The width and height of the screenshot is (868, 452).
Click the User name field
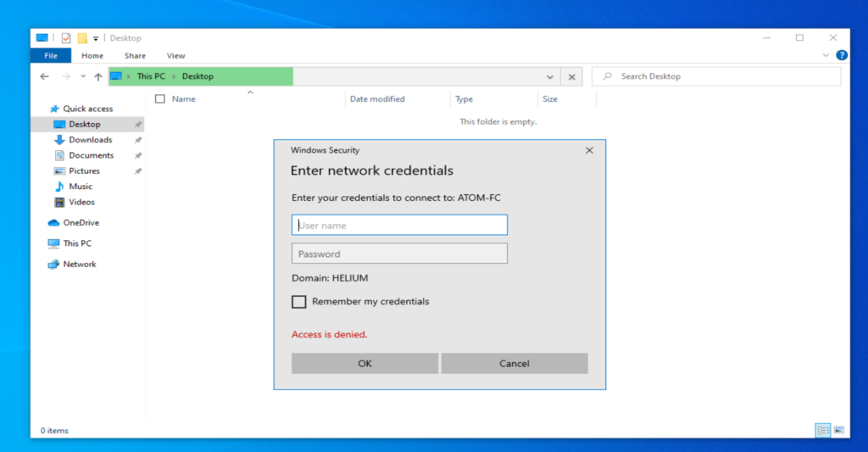pos(399,225)
